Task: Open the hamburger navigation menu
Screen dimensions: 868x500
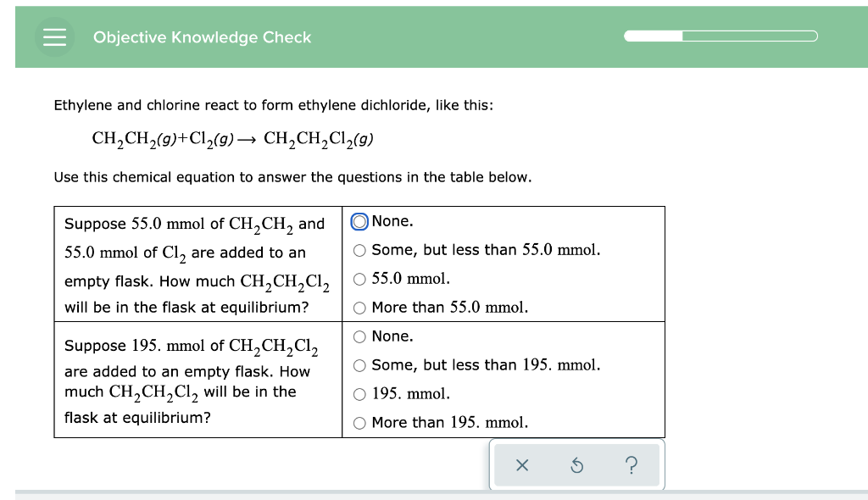Action: (54, 36)
